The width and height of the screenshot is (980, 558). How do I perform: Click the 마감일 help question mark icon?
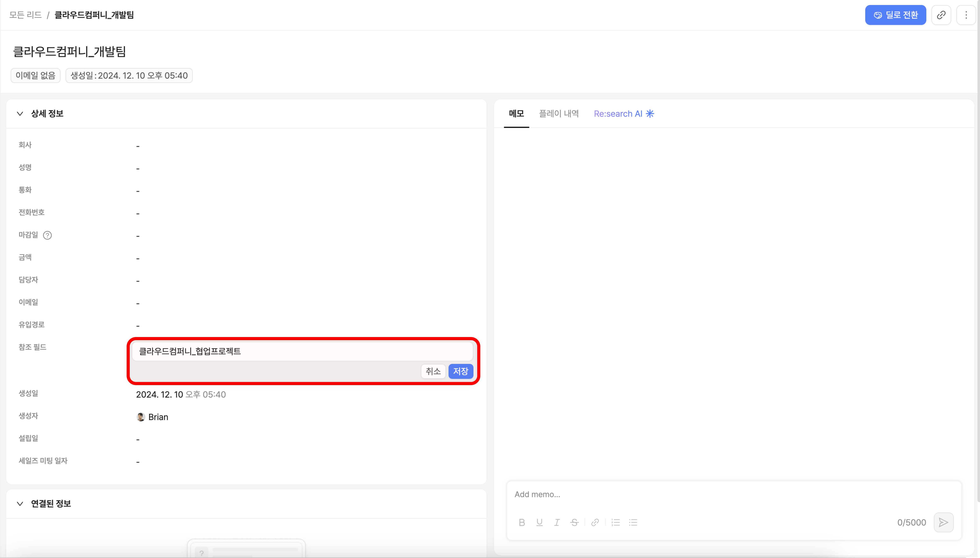pyautogui.click(x=47, y=235)
